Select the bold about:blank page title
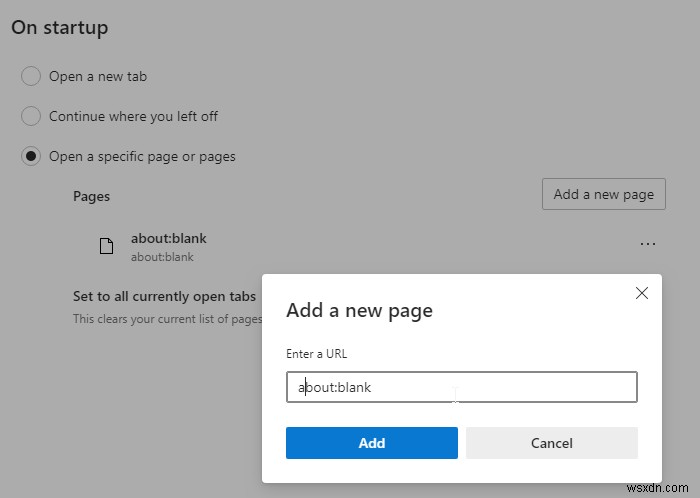 coord(168,238)
